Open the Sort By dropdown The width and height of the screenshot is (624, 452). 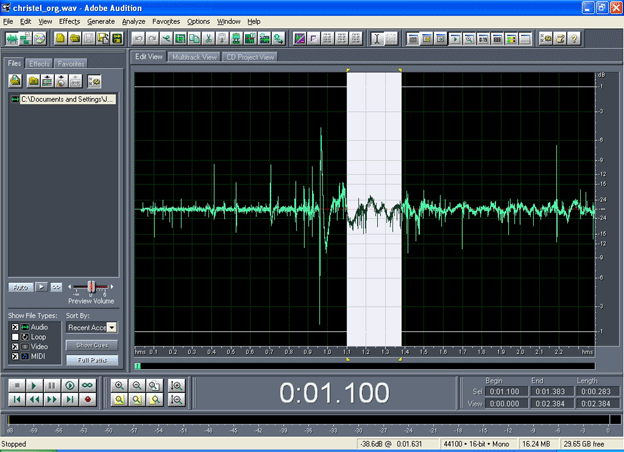click(x=112, y=327)
